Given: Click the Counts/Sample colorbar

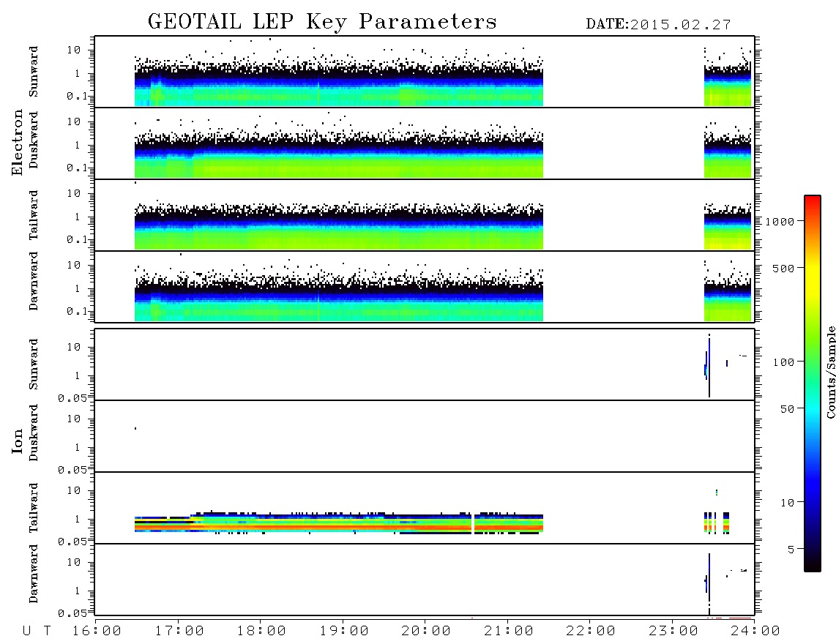Looking at the screenshot, I should (813, 383).
